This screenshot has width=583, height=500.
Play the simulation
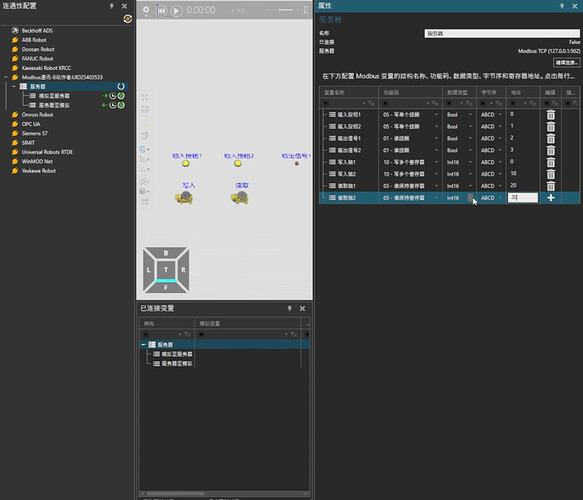[177, 11]
